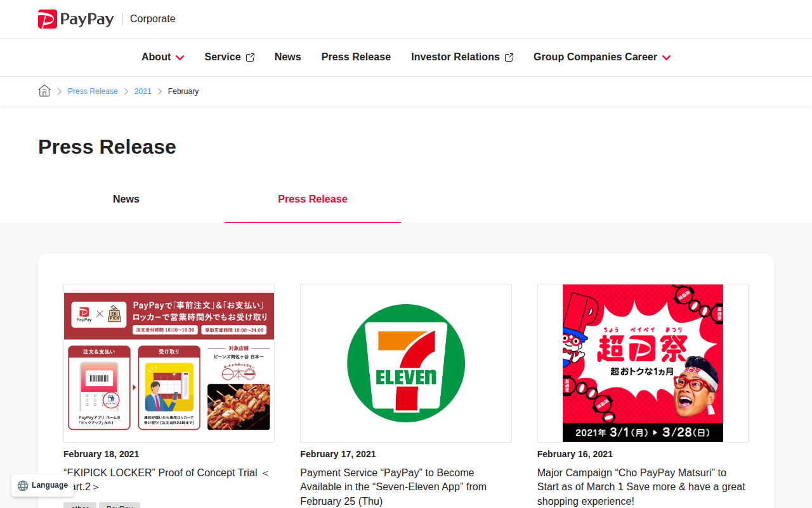Open the Investor Relations menu item
Image resolution: width=812 pixels, height=508 pixels.
coord(462,57)
